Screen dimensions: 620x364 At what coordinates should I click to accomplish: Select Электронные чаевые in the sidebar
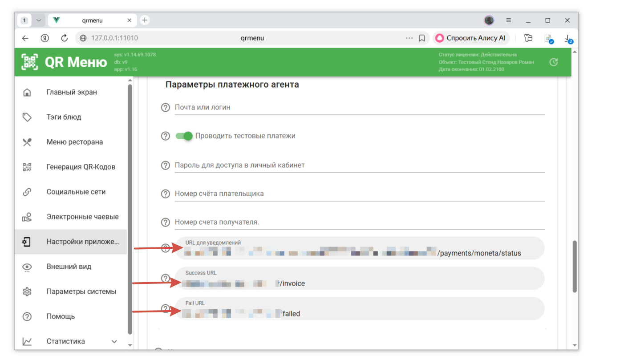pyautogui.click(x=82, y=217)
